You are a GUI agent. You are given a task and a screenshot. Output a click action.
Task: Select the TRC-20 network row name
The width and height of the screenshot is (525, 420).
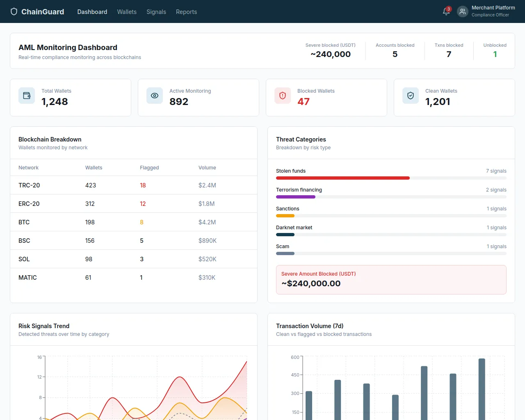[x=29, y=185]
